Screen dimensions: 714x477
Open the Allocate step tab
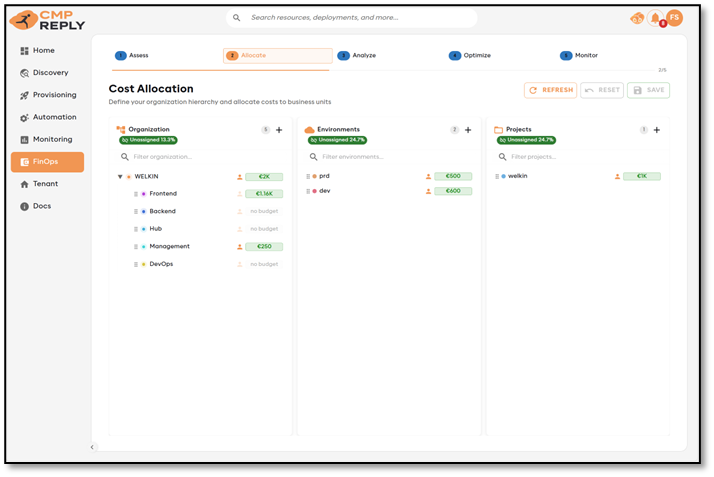277,56
